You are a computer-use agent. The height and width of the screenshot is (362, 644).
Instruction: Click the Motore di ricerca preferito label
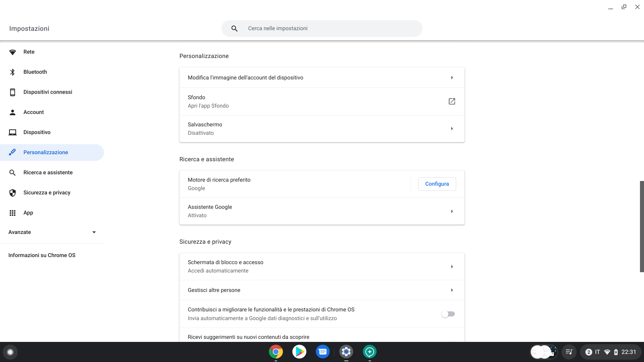(x=219, y=180)
